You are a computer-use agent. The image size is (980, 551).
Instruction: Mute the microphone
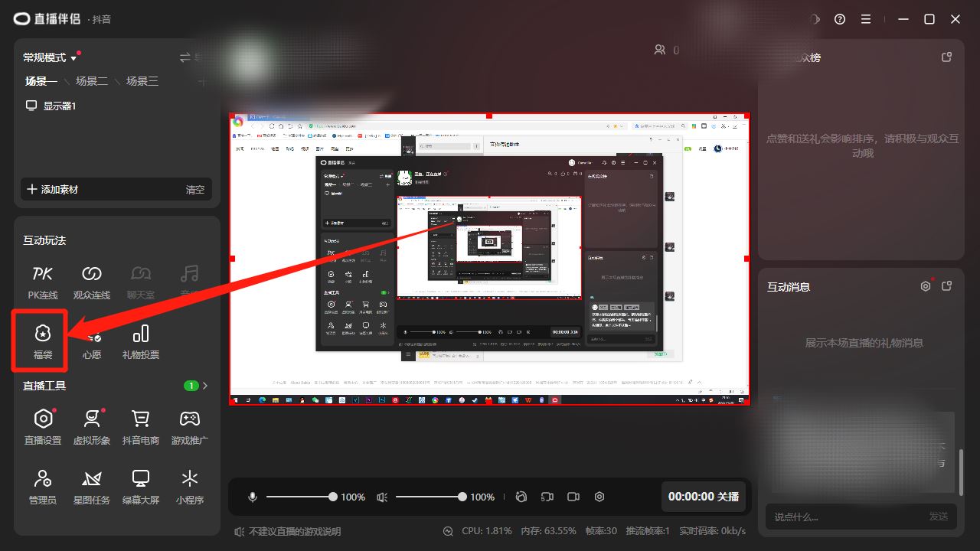pyautogui.click(x=252, y=496)
